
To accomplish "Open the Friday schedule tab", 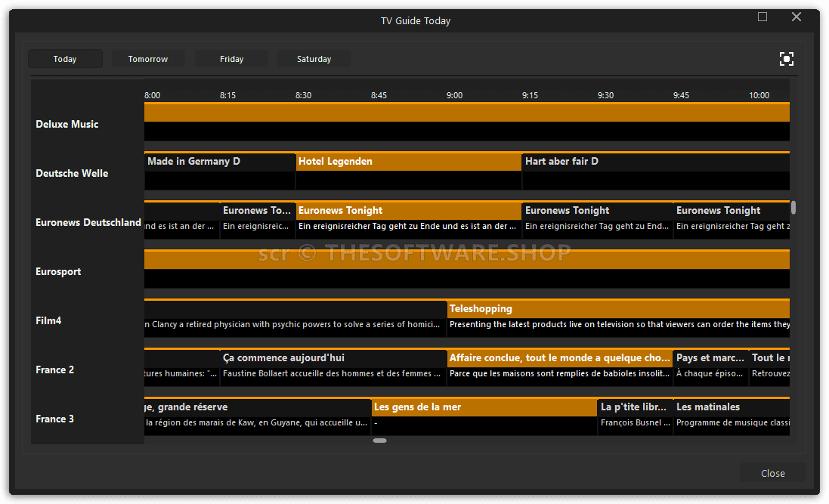I will (231, 59).
